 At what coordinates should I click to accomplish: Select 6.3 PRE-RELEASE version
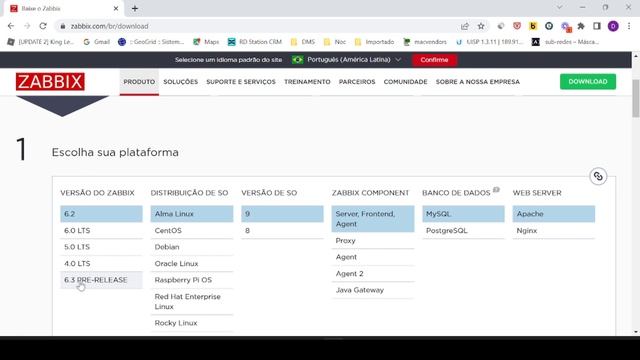101,280
